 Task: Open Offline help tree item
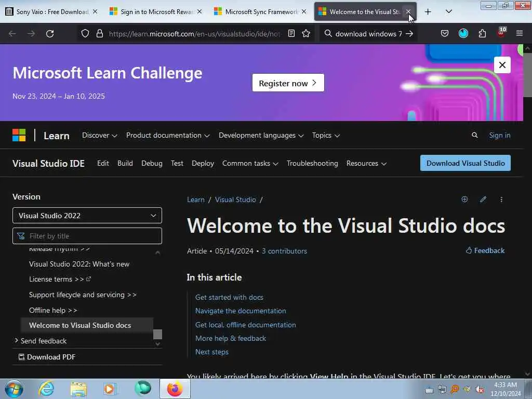pos(53,310)
